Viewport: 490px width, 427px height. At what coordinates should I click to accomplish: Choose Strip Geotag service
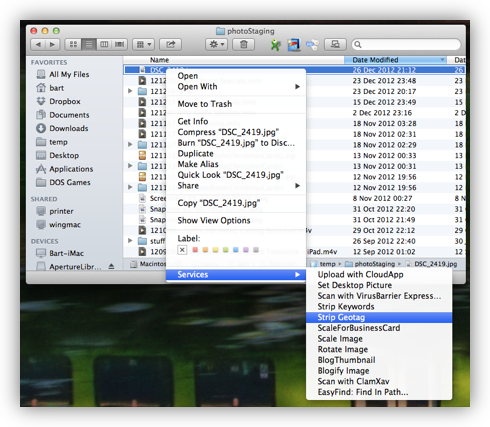click(379, 317)
